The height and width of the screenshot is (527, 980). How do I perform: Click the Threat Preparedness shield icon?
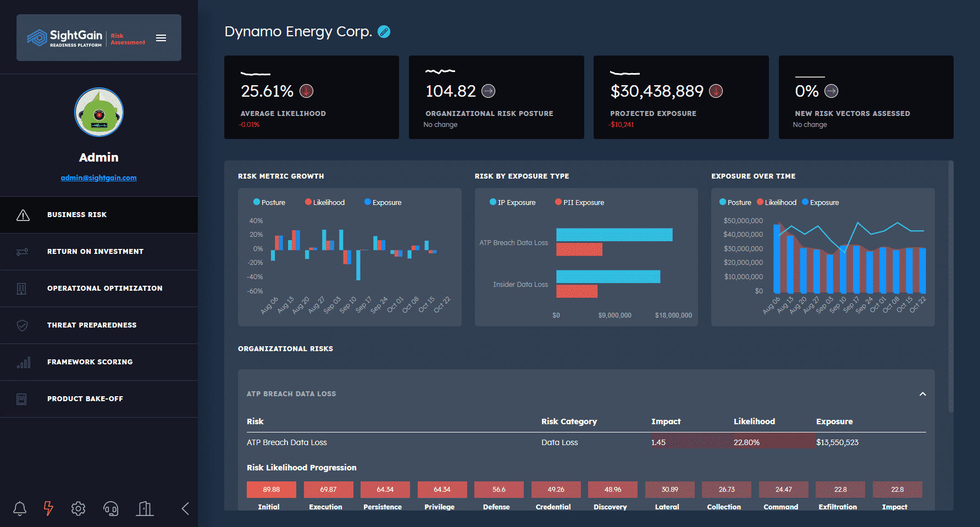click(x=23, y=325)
